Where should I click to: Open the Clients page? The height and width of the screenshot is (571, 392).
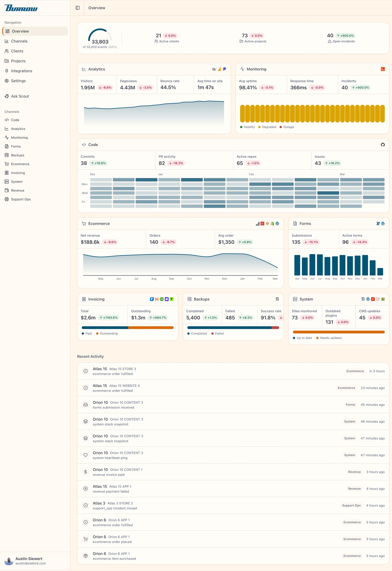(35, 51)
